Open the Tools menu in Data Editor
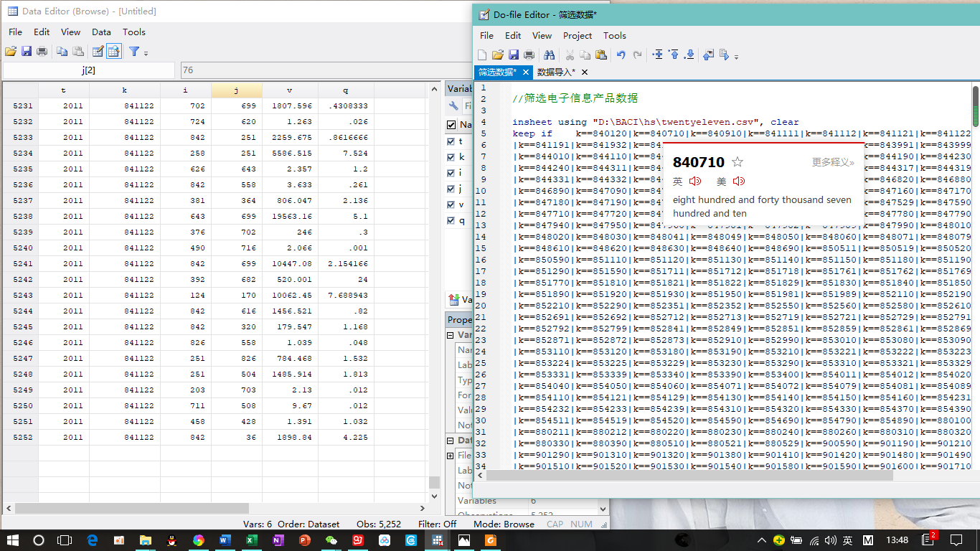The height and width of the screenshot is (551, 980). [x=134, y=32]
